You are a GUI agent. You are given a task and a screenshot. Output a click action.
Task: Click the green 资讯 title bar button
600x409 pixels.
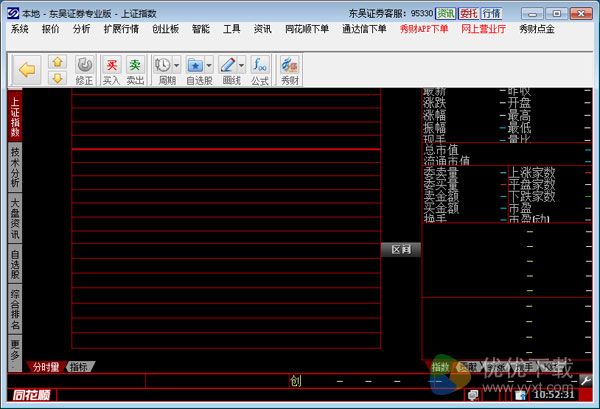[446, 14]
